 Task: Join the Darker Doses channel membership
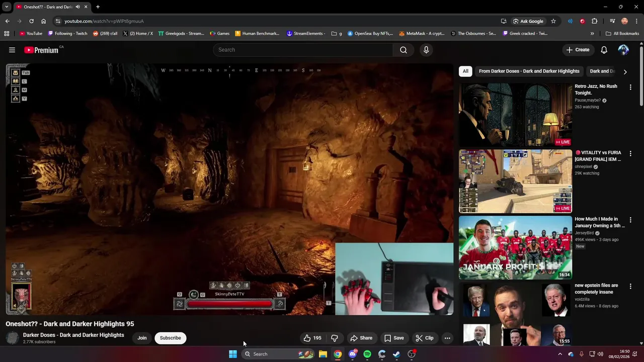click(x=142, y=338)
